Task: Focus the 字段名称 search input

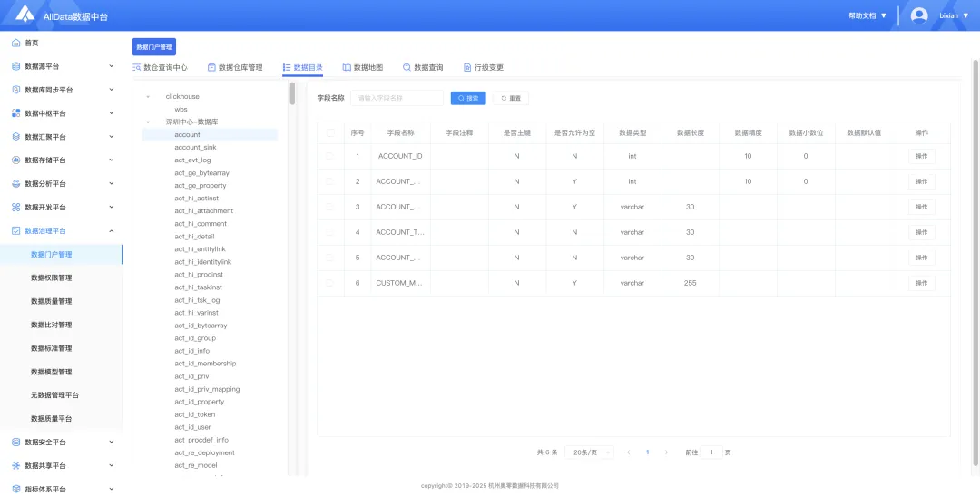Action: 397,98
